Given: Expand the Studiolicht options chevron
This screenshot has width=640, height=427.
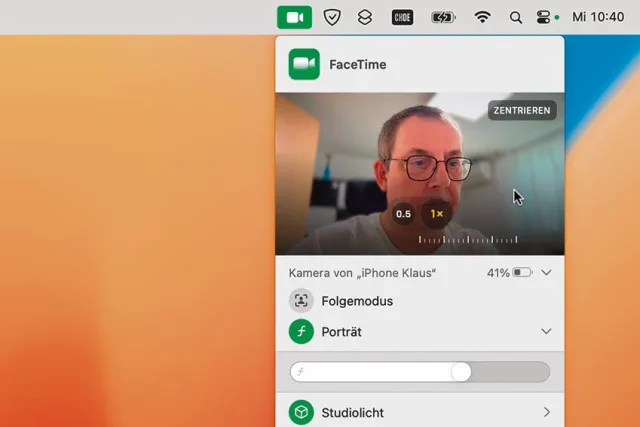Looking at the screenshot, I should point(547,412).
